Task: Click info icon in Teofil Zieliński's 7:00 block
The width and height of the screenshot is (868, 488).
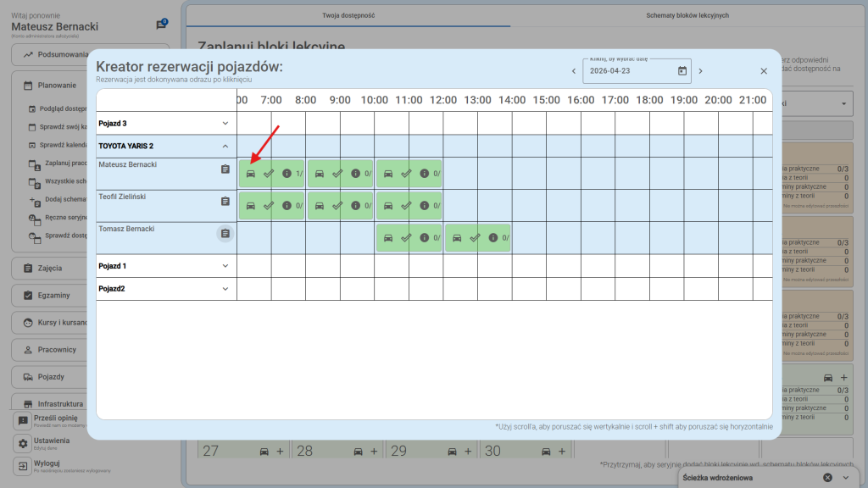Action: [287, 206]
